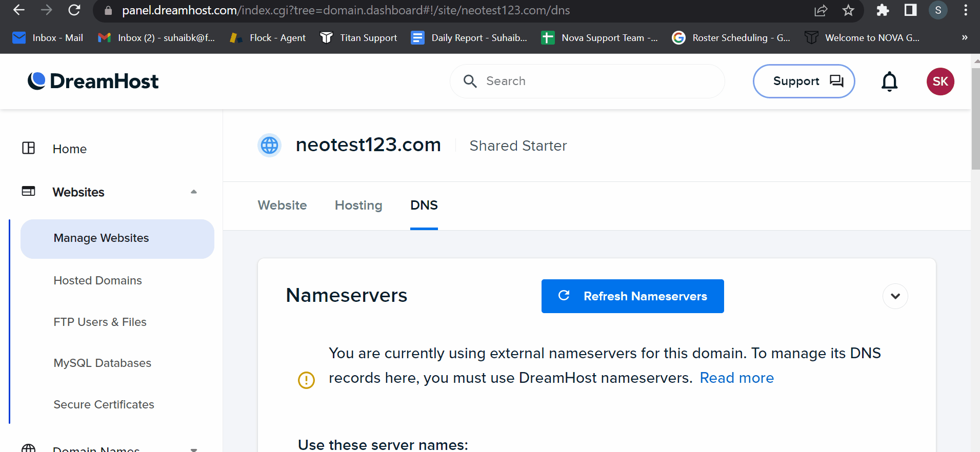This screenshot has width=980, height=452.
Task: Click the address bar URL
Action: 346,10
